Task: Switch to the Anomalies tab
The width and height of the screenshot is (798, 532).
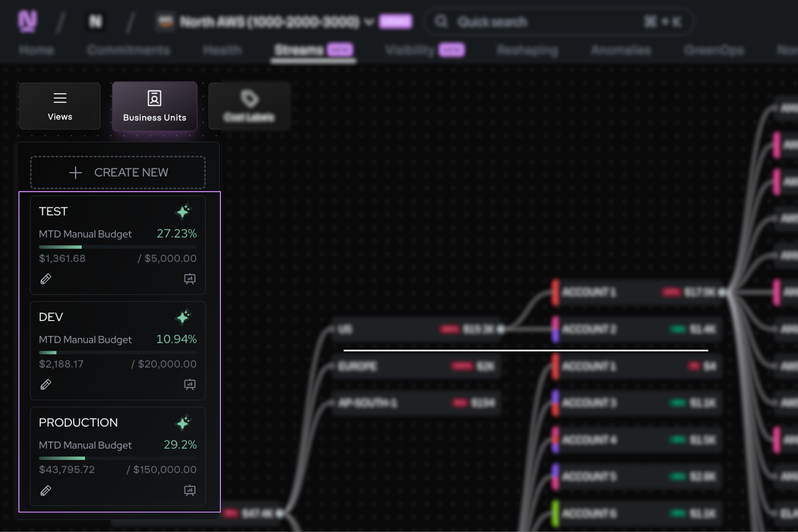Action: 620,50
